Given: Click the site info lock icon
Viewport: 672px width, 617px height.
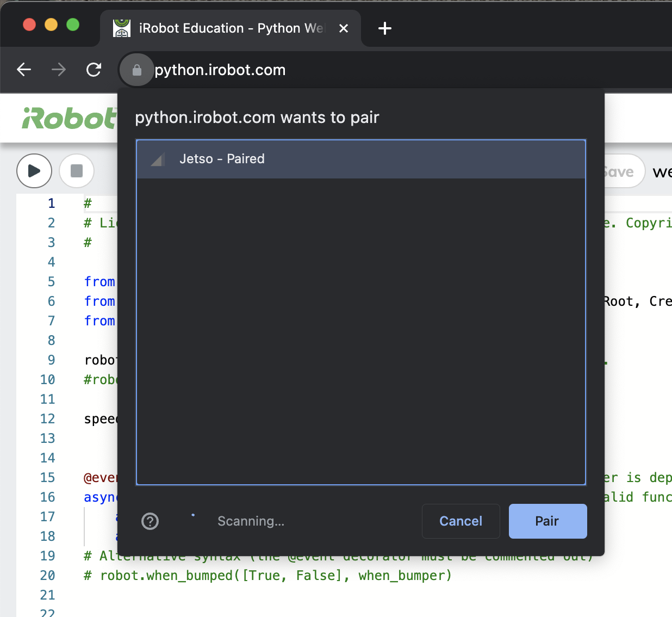Looking at the screenshot, I should pyautogui.click(x=137, y=70).
